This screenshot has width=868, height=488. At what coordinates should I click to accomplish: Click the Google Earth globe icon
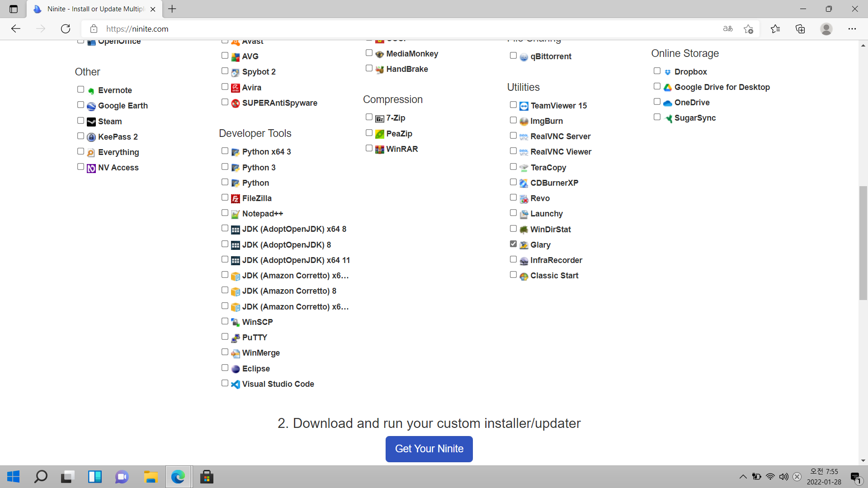pos(91,106)
